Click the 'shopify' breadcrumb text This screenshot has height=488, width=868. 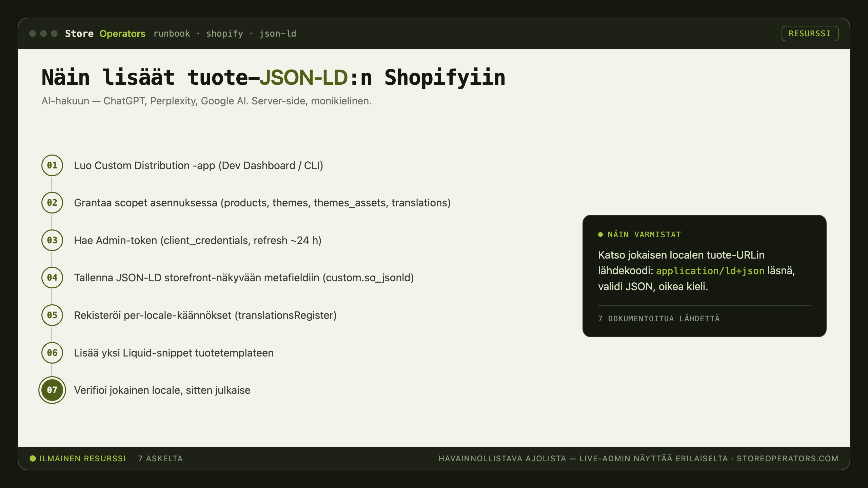click(224, 34)
